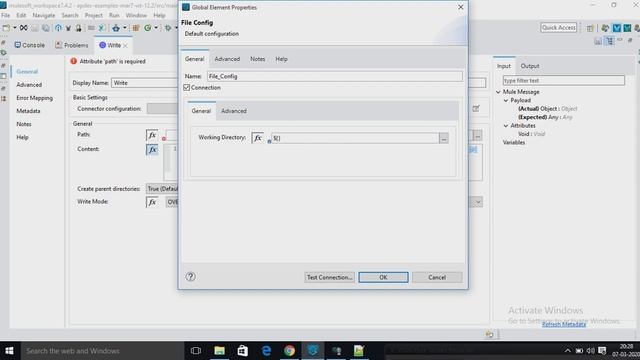Click the tree-view icon in metadata panel toolbar
This screenshot has width=640, height=360.
609,41
